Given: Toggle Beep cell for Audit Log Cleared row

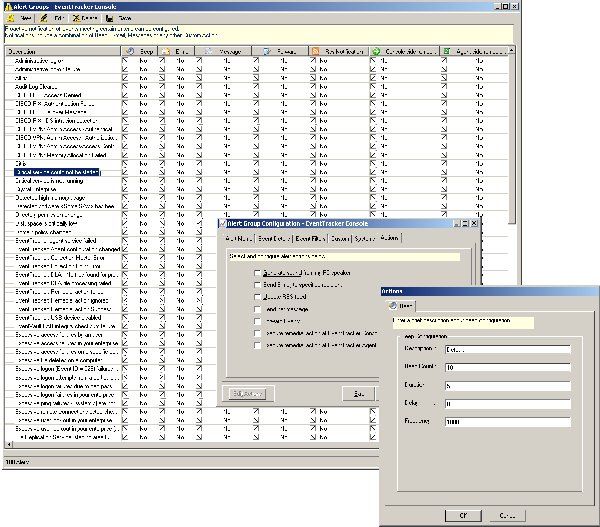Looking at the screenshot, I should coord(125,86).
